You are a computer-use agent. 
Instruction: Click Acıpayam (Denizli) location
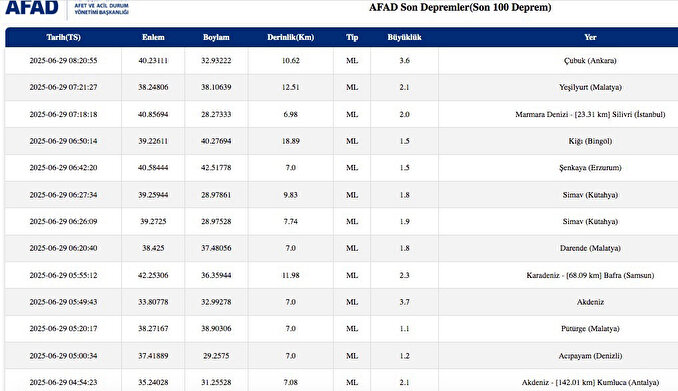[x=590, y=356]
